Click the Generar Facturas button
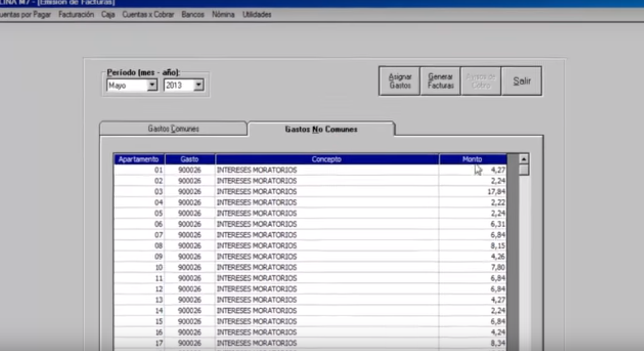Screen dimensions: 644x351 (440, 81)
